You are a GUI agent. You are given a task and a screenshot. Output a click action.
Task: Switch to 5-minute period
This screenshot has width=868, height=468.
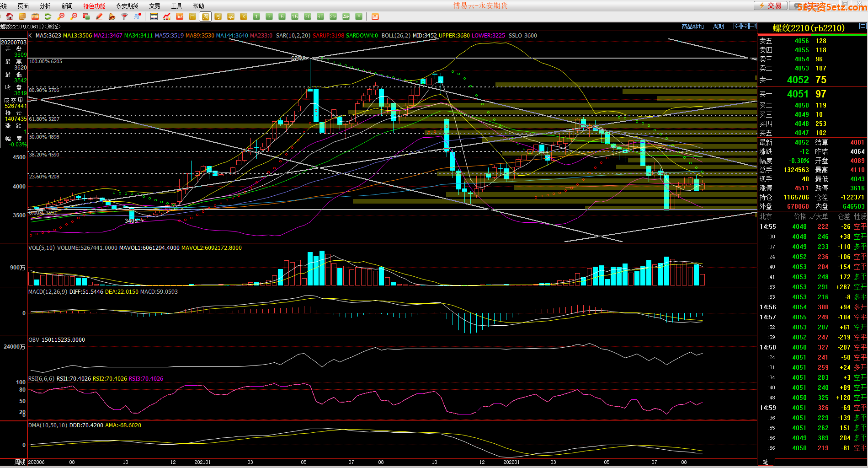[x=282, y=16]
